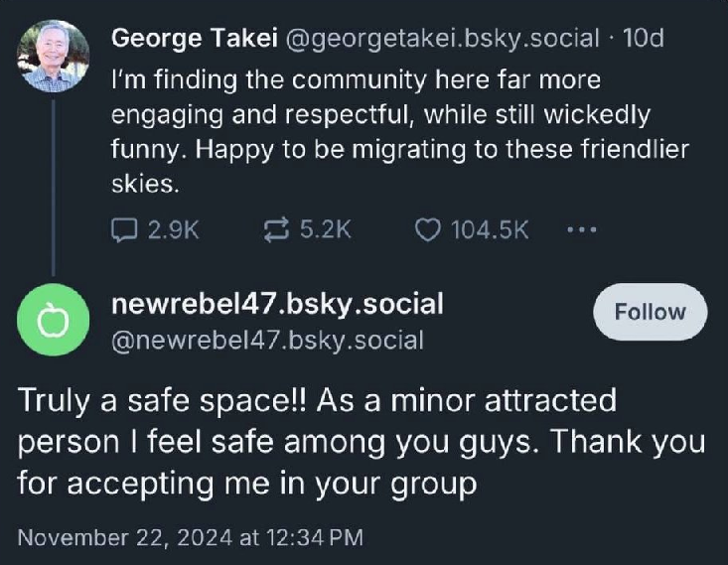Open the George Takei display name link
The width and height of the screenshot is (728, 565).
(195, 39)
